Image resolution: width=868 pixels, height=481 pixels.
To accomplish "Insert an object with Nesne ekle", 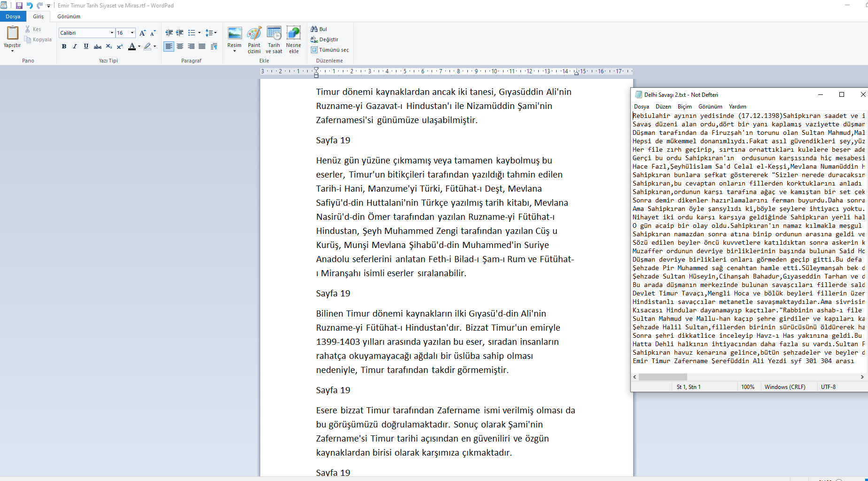I will pos(294,40).
